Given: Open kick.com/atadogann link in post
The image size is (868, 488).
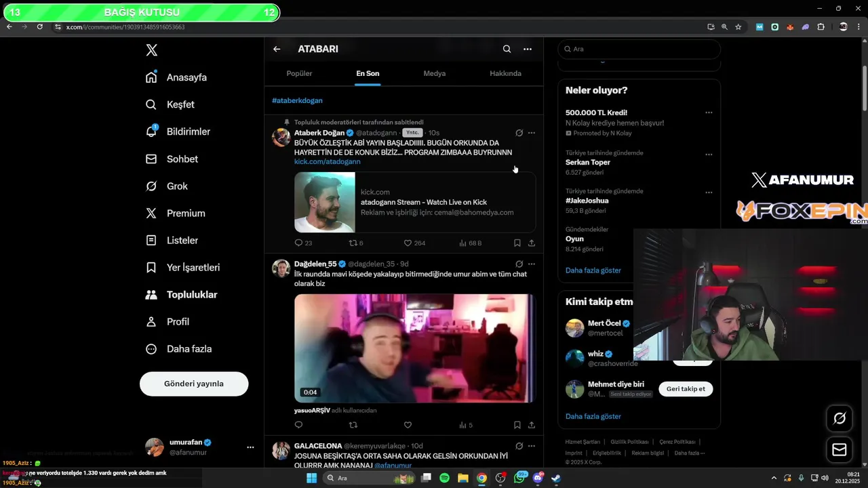Looking at the screenshot, I should coord(327,162).
